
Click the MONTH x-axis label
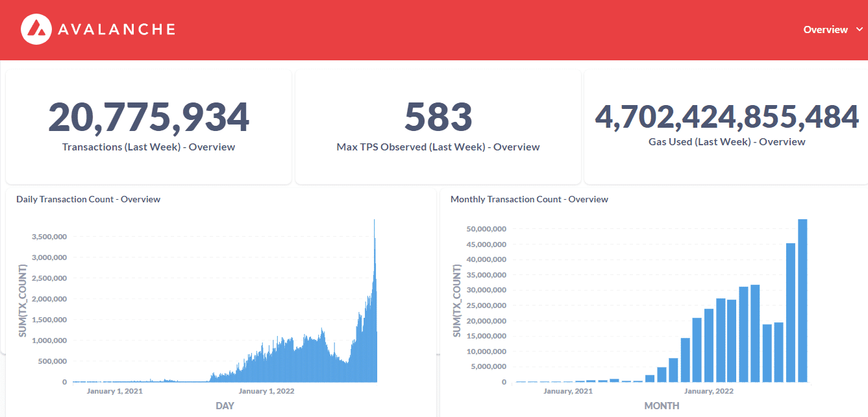tap(662, 406)
